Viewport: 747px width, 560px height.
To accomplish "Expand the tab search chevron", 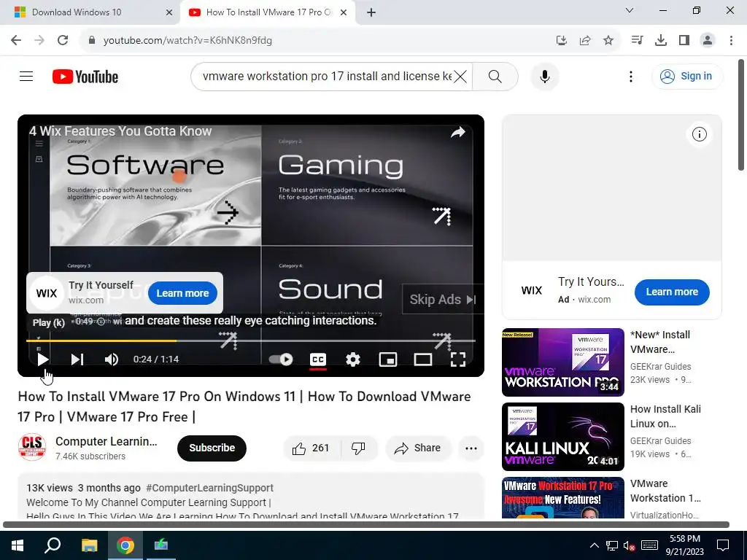I will pos(630,10).
